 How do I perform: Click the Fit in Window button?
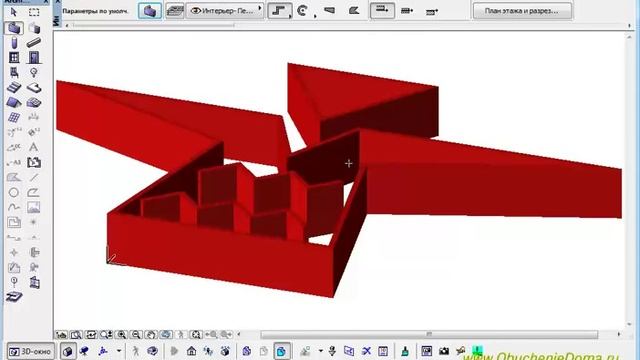pos(196,335)
